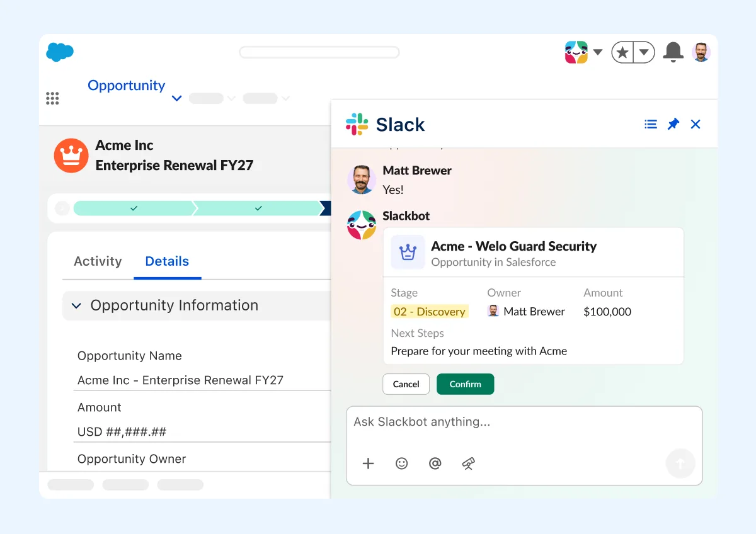Expand the dropdown arrow beside the Slackbot icon

point(598,52)
